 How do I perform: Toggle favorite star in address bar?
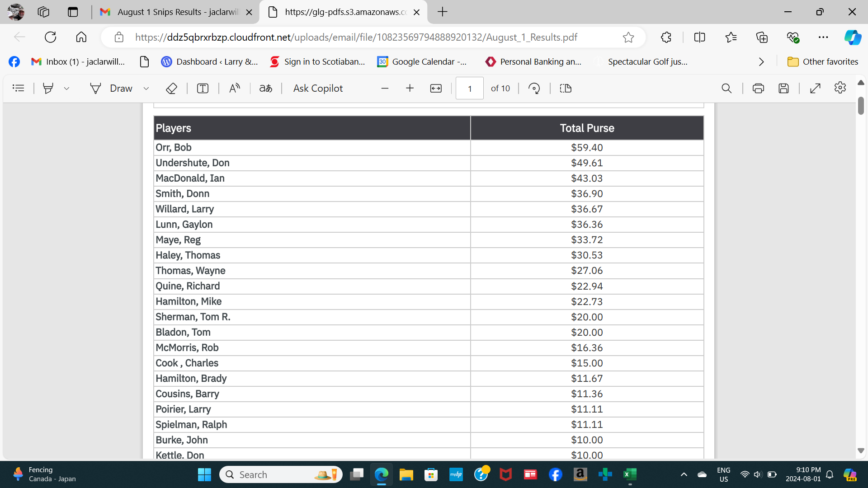pyautogui.click(x=628, y=38)
